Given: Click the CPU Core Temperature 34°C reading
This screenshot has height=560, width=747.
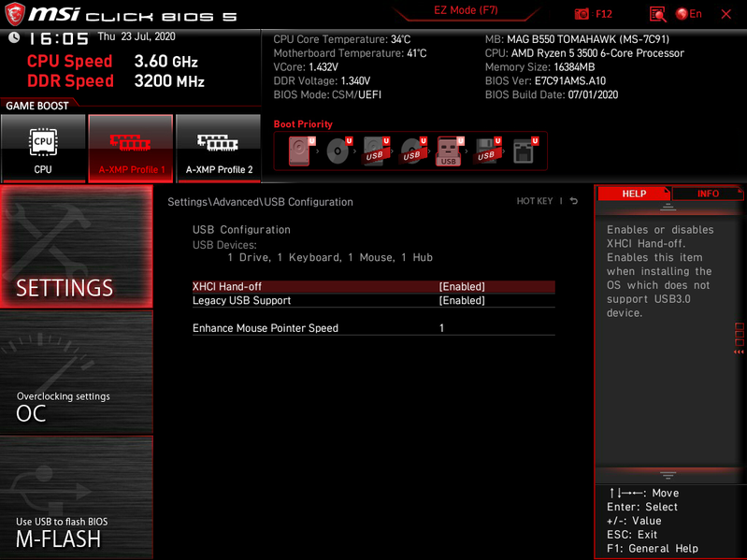Looking at the screenshot, I should pos(342,39).
